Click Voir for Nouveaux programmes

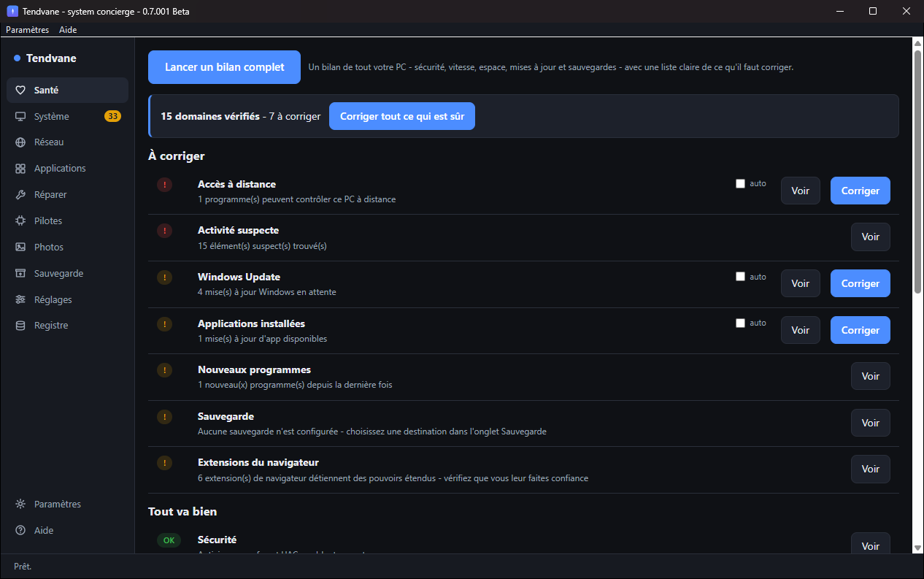tap(871, 376)
